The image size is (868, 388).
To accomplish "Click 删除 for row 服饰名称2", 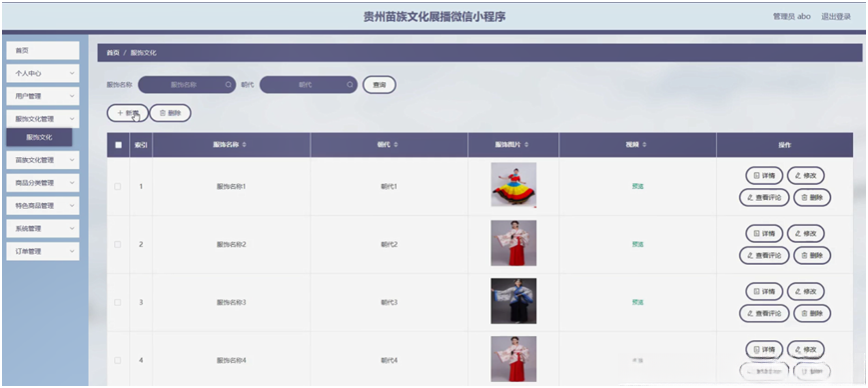I will (x=812, y=256).
